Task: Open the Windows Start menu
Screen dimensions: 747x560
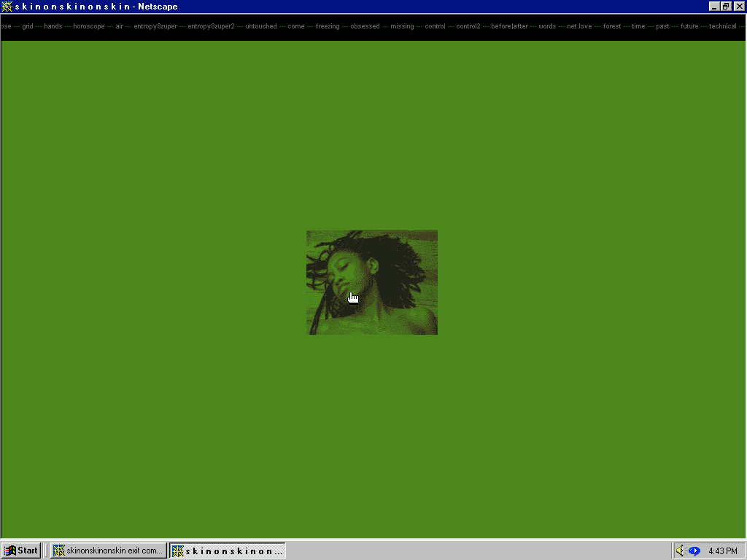Action: pos(21,551)
